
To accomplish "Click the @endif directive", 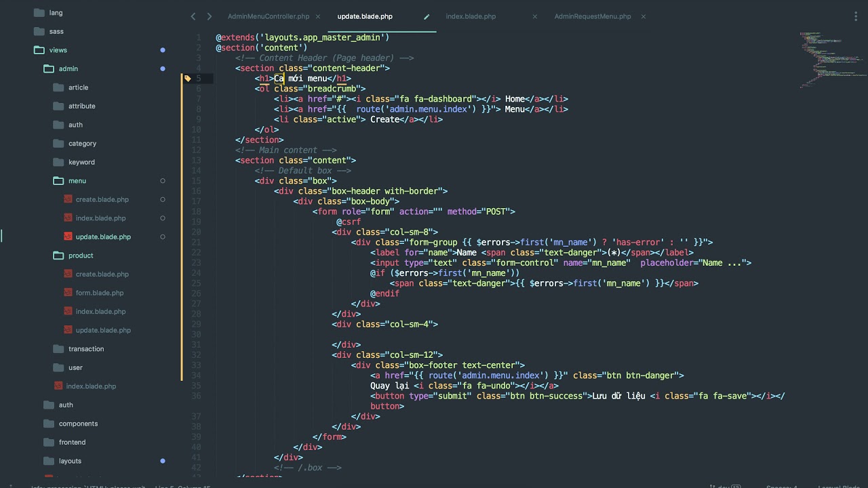I will pos(384,293).
